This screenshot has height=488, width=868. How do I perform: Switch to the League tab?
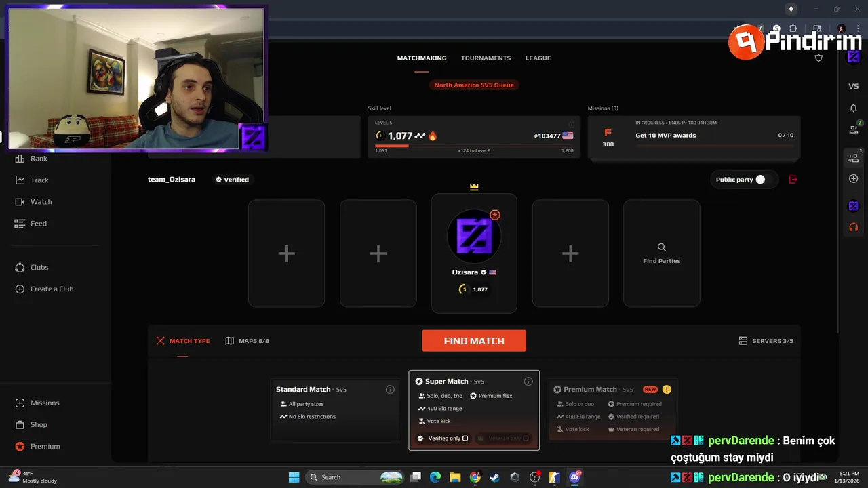coord(538,58)
